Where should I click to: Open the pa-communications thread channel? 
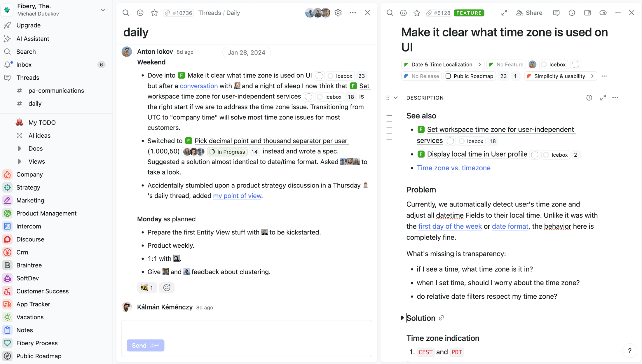56,90
